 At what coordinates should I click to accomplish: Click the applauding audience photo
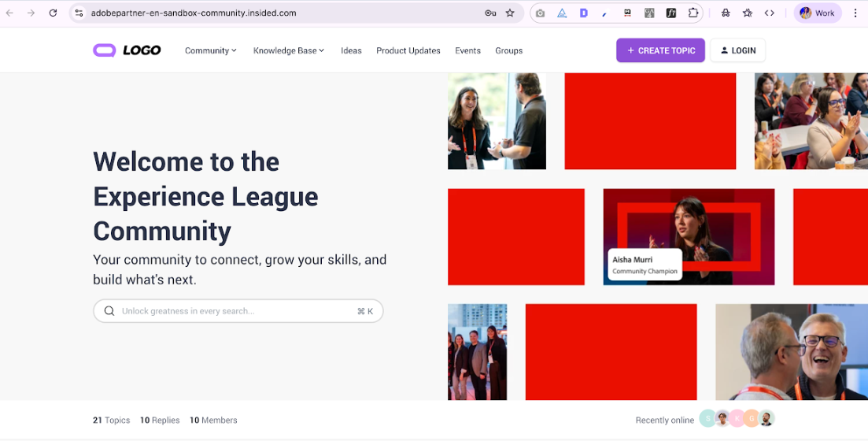811,120
